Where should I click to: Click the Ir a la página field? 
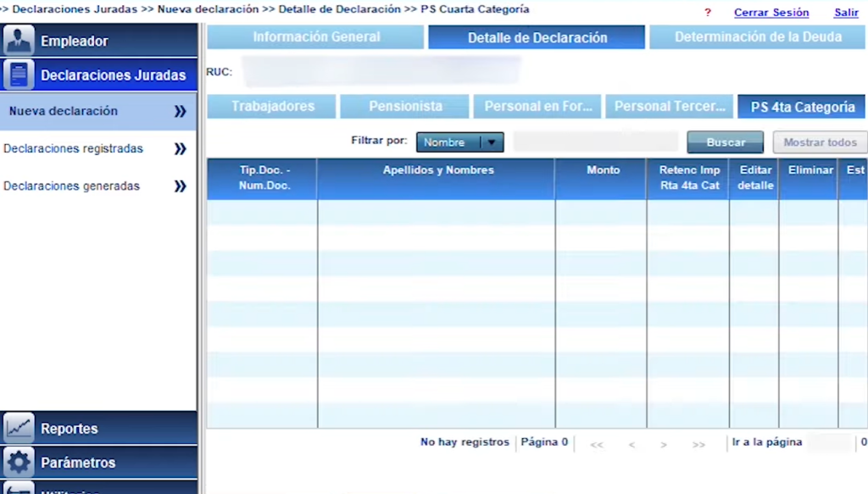point(829,442)
